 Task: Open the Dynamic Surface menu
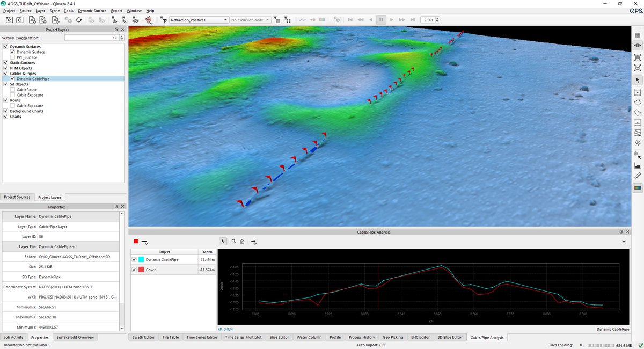click(x=92, y=10)
